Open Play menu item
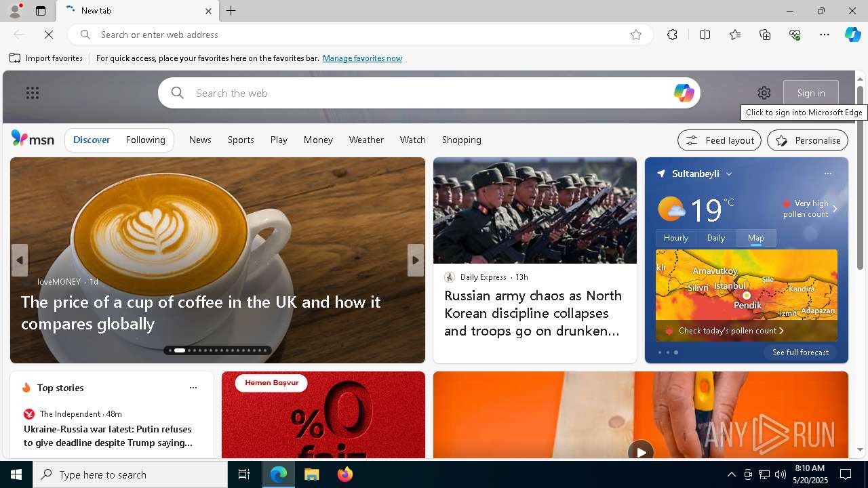The width and height of the screenshot is (868, 488). [279, 140]
